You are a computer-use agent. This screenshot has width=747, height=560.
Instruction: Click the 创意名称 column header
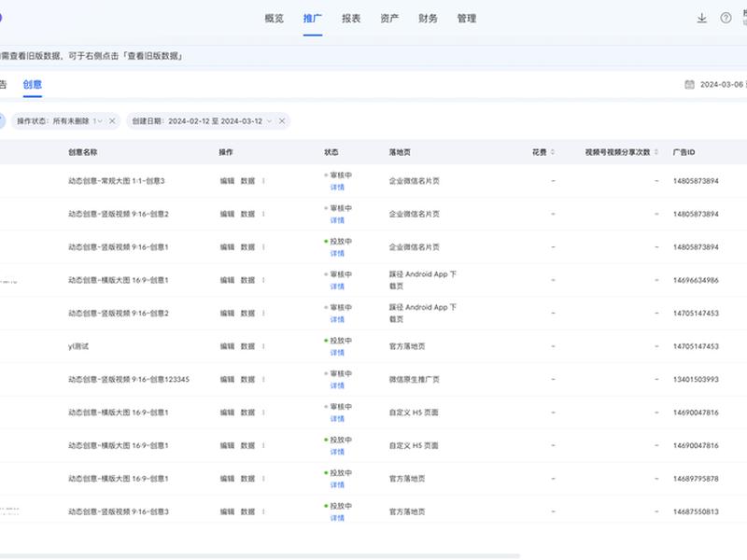[x=82, y=152]
